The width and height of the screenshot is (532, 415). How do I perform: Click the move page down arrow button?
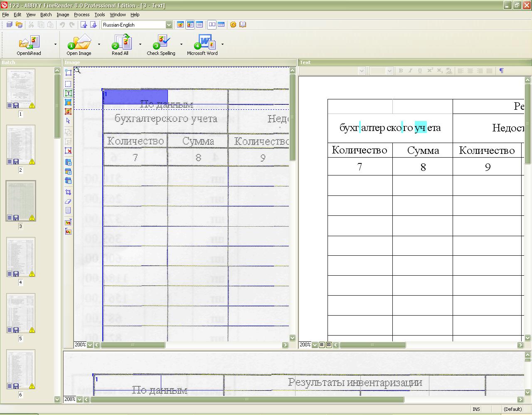coord(93,25)
